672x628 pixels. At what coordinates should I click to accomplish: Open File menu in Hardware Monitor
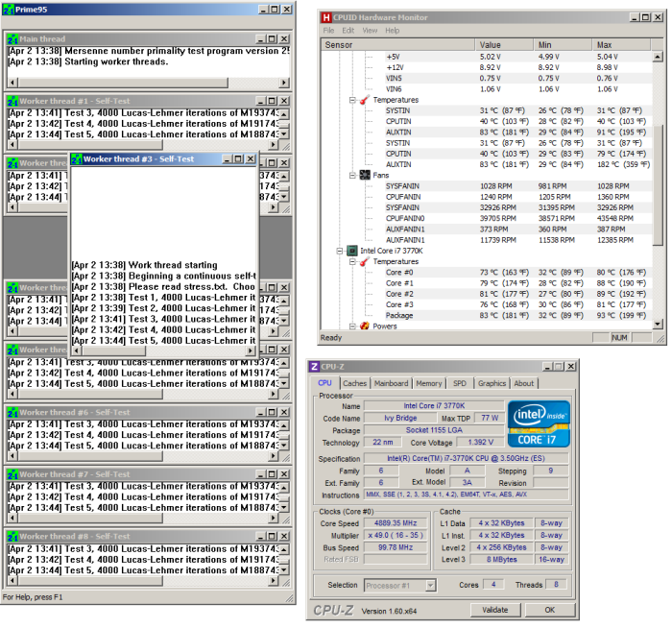point(328,31)
